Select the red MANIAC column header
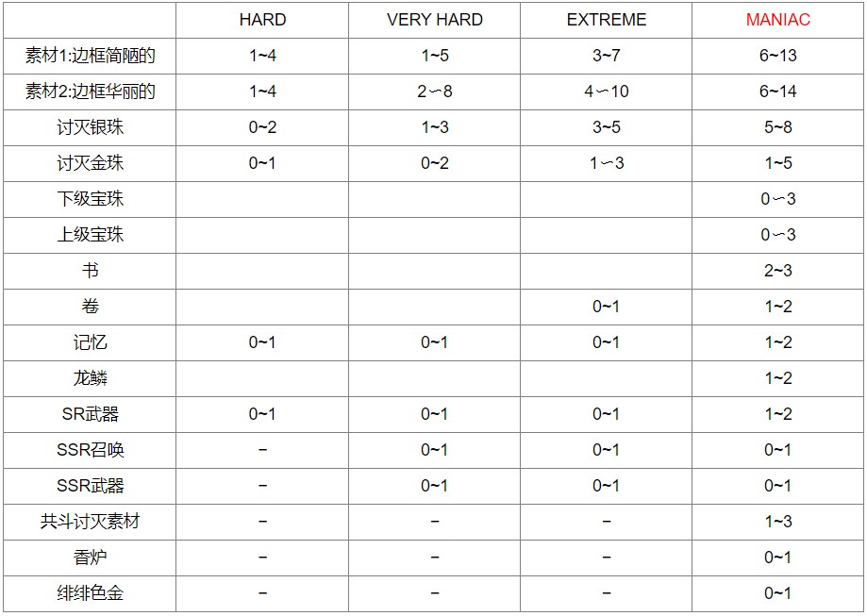This screenshot has height=616, width=867. [x=777, y=20]
